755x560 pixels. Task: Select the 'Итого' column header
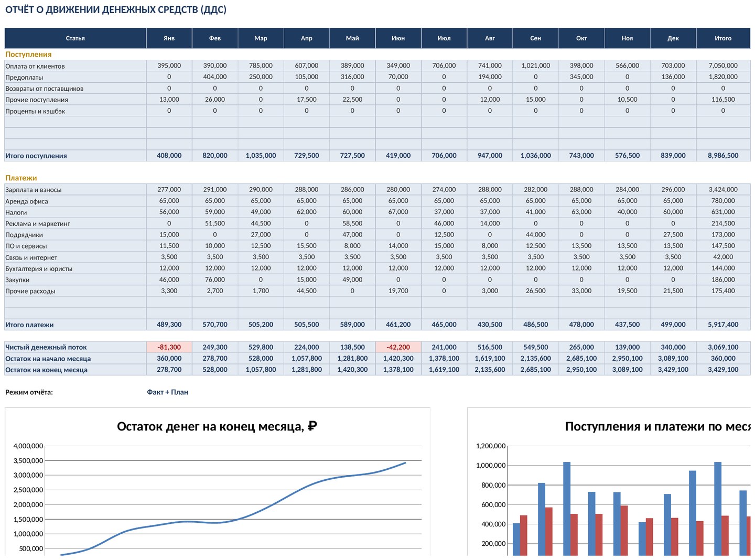pyautogui.click(x=723, y=38)
